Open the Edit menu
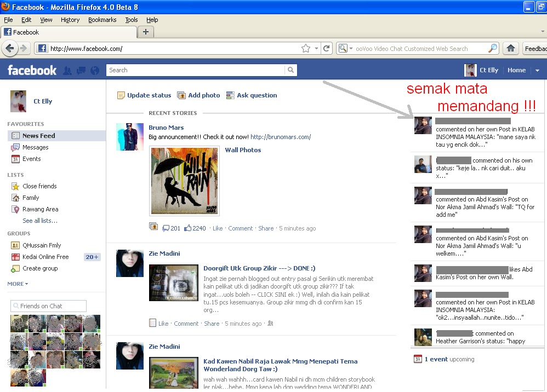This screenshot has height=392, width=547. click(x=26, y=20)
